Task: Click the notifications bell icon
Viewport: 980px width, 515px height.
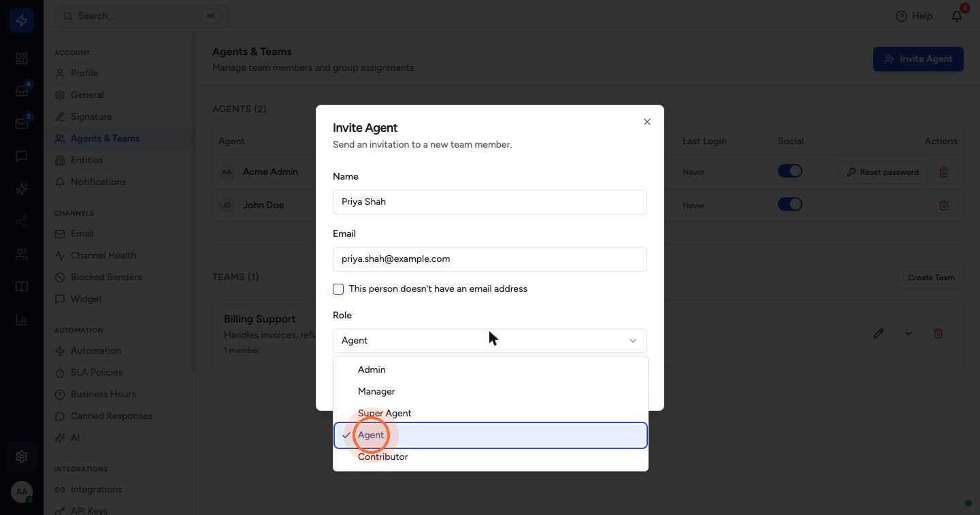Action: click(x=957, y=16)
